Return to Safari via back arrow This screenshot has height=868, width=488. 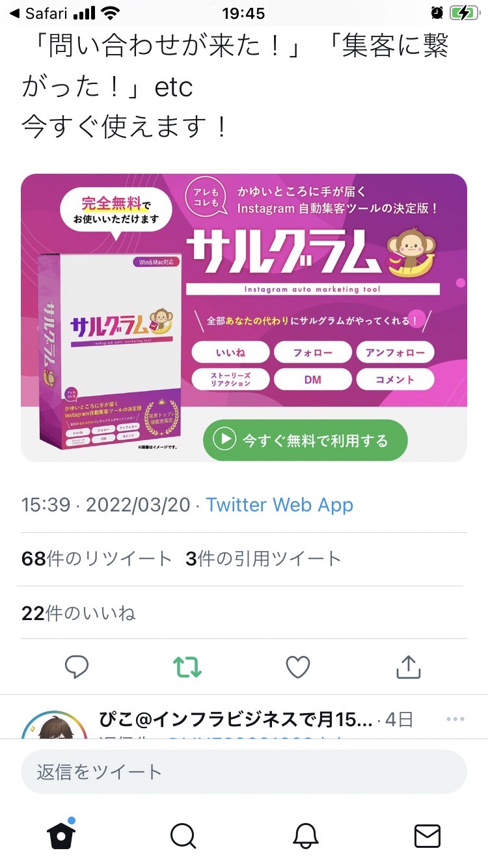(x=39, y=13)
